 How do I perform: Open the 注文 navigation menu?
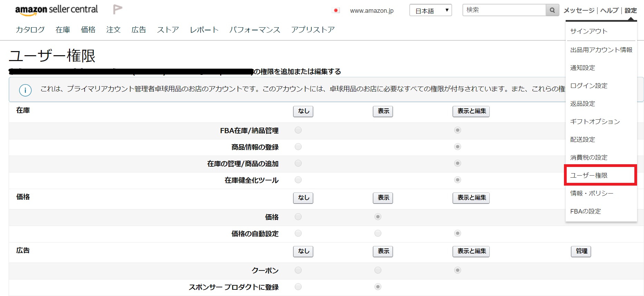(x=114, y=30)
